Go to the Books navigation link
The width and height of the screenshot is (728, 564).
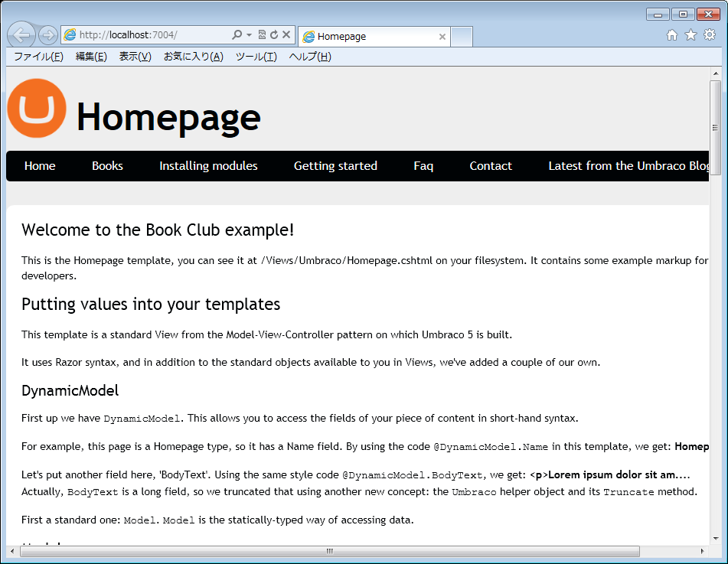107,166
